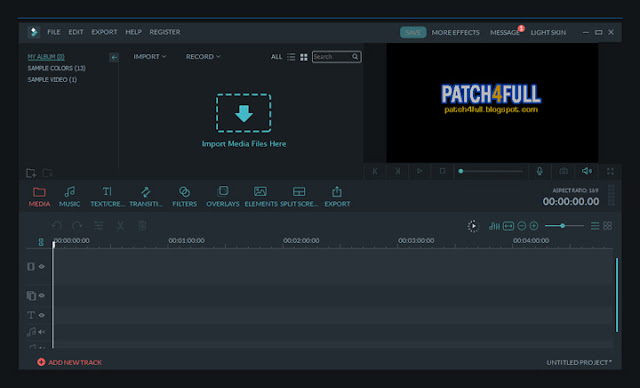The image size is (640, 388).
Task: Take a snapshot with camera icon
Action: point(563,171)
